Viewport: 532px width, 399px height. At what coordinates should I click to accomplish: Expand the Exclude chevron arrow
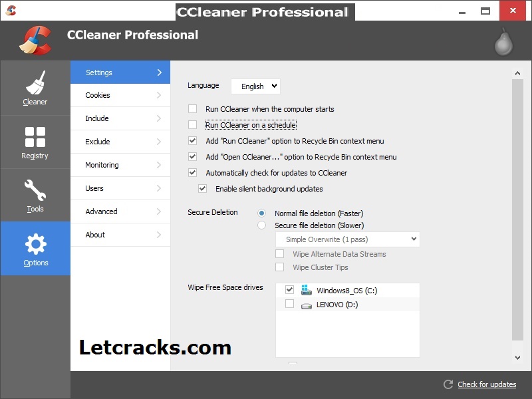(159, 142)
